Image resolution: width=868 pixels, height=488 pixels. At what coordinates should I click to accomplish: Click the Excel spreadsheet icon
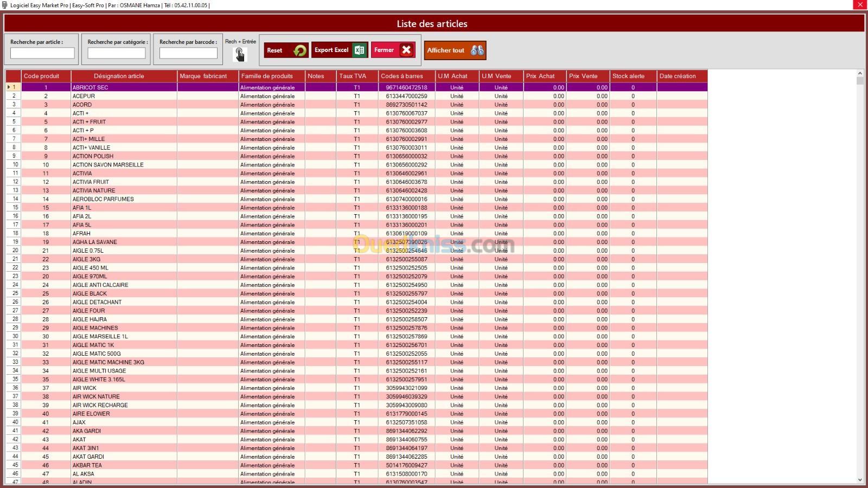[x=359, y=50]
